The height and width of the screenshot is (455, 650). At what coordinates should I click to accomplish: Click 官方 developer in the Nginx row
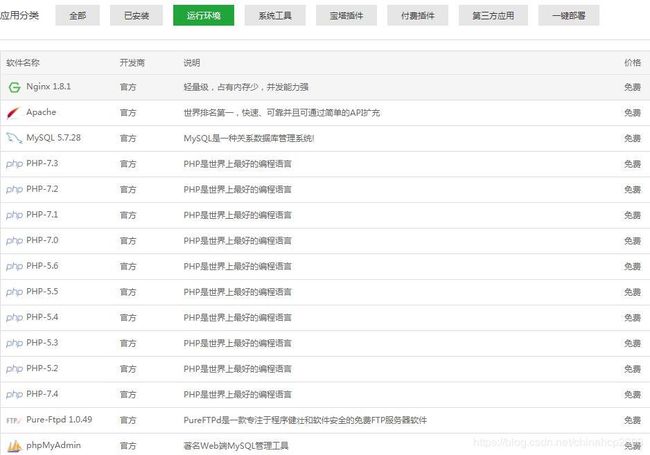[x=128, y=87]
